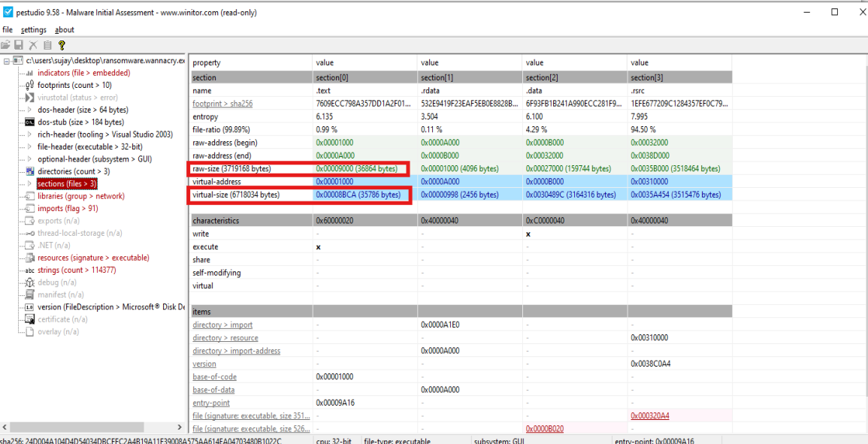This screenshot has height=444, width=868.
Task: Expand the sections tree node arrow
Action: pyautogui.click(x=30, y=183)
